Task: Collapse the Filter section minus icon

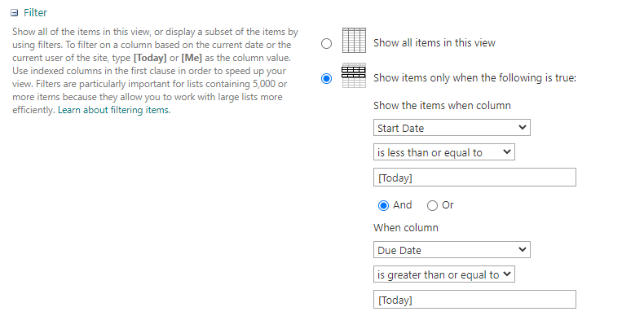Action: [15, 13]
